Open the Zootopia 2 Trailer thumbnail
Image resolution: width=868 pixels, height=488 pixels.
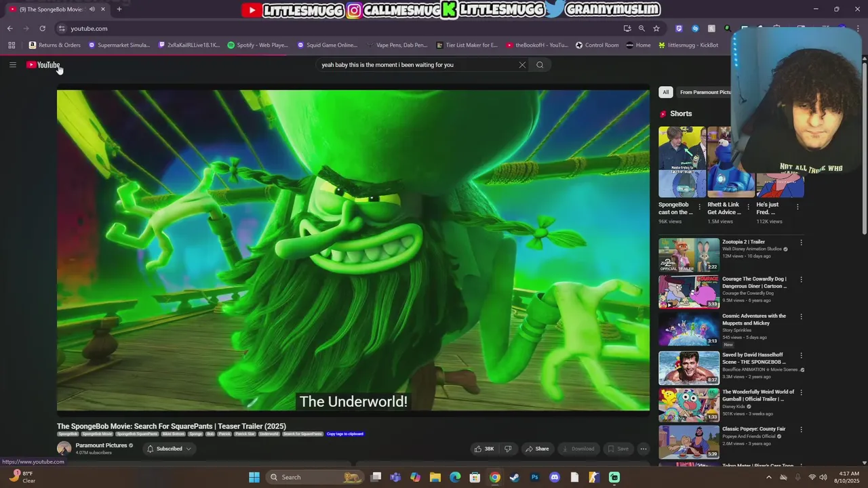(x=689, y=255)
